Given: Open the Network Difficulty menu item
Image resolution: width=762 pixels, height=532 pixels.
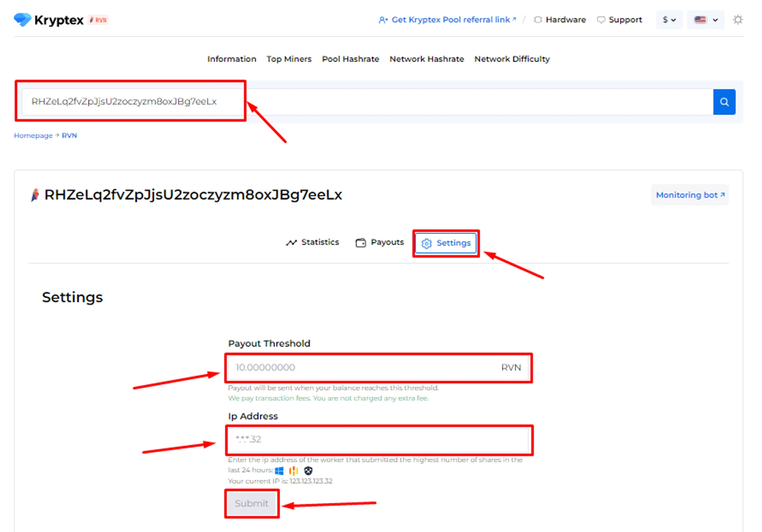Looking at the screenshot, I should [x=512, y=59].
